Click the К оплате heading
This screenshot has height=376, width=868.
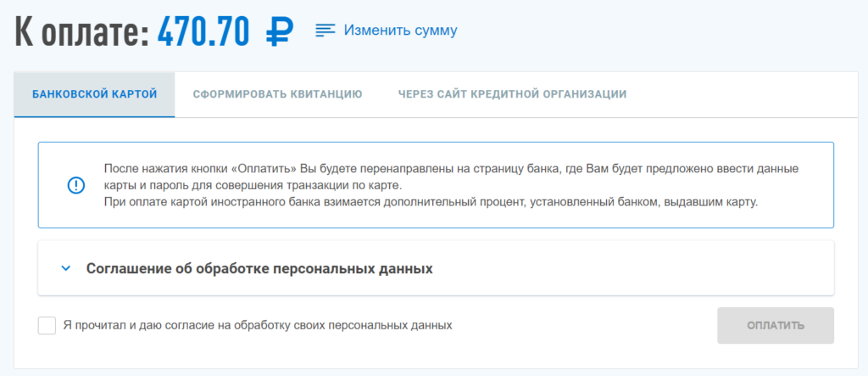pos(81,31)
